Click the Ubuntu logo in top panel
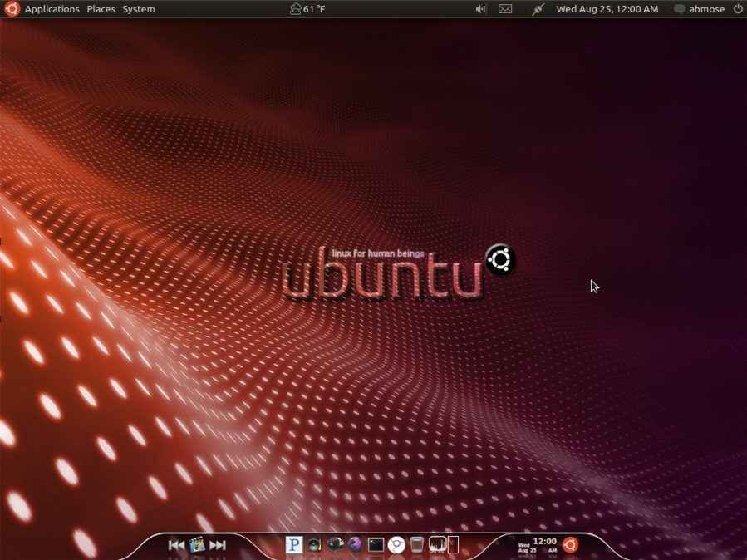The height and width of the screenshot is (560, 747). tap(12, 8)
